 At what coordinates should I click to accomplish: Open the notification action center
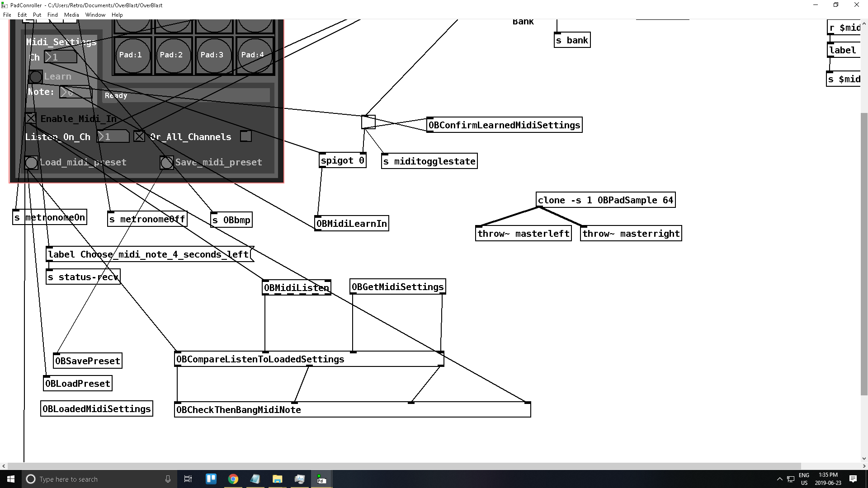(853, 479)
